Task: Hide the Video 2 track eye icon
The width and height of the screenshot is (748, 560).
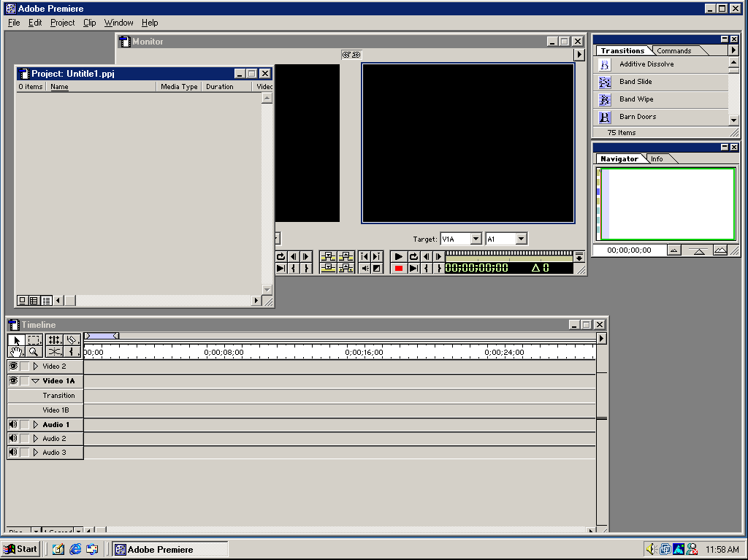Action: 13,367
